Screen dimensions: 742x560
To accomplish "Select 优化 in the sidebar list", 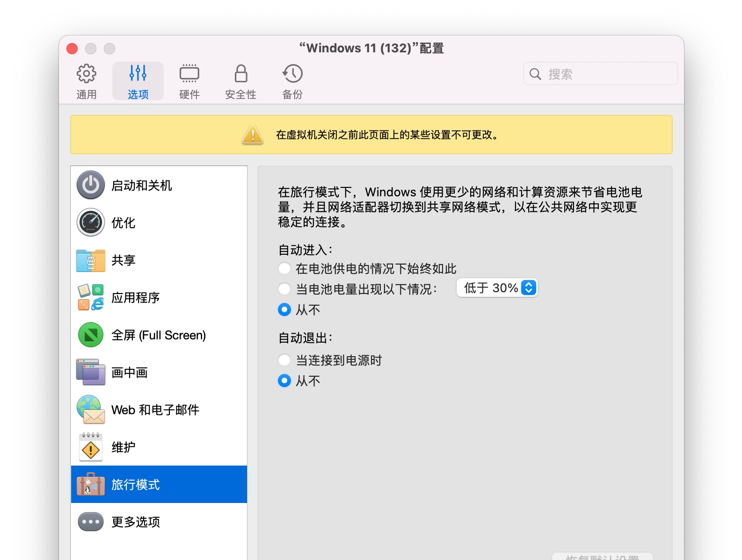I will [x=159, y=223].
